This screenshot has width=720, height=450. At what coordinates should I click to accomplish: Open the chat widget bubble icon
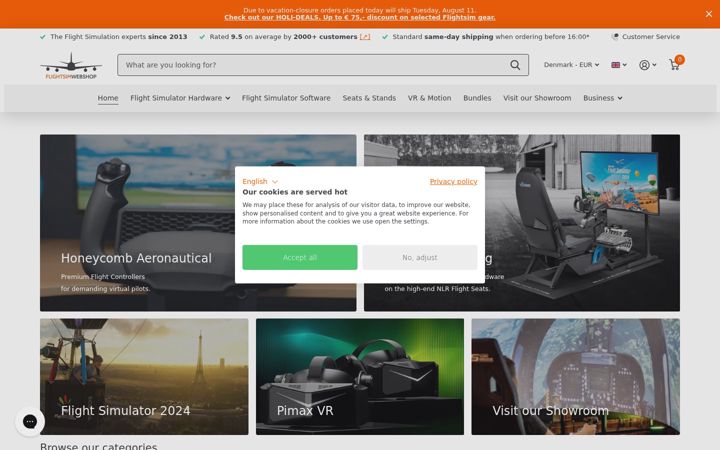click(30, 421)
